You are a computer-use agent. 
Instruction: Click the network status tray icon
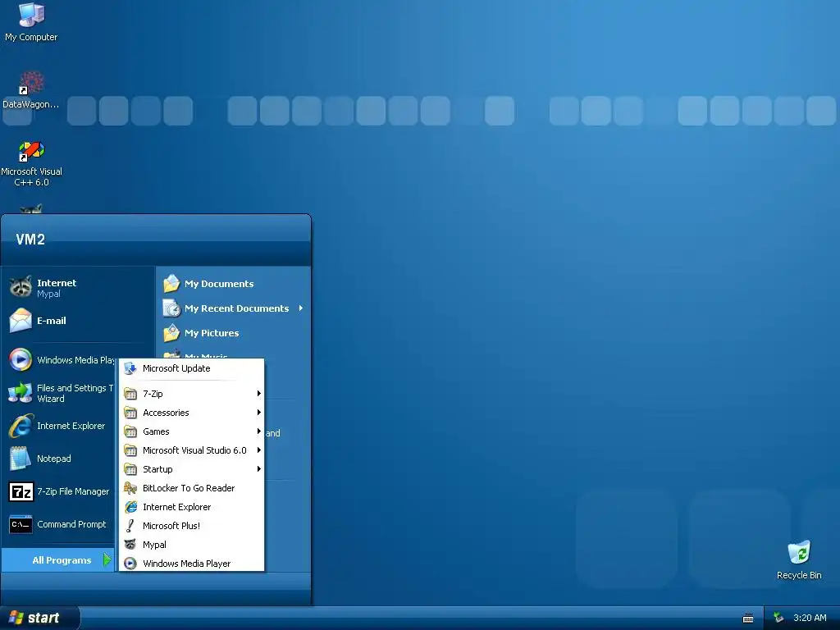pyautogui.click(x=778, y=618)
